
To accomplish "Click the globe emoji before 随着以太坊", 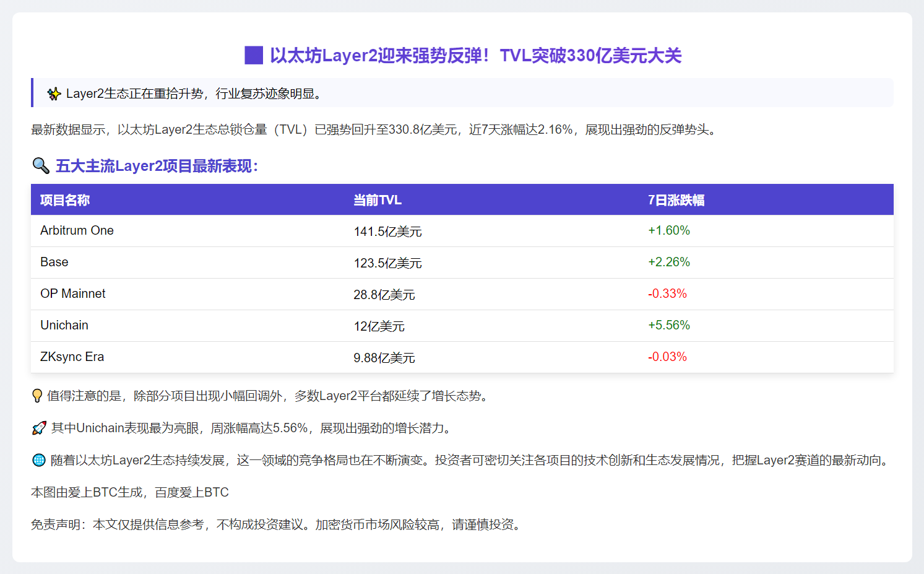I will (38, 460).
